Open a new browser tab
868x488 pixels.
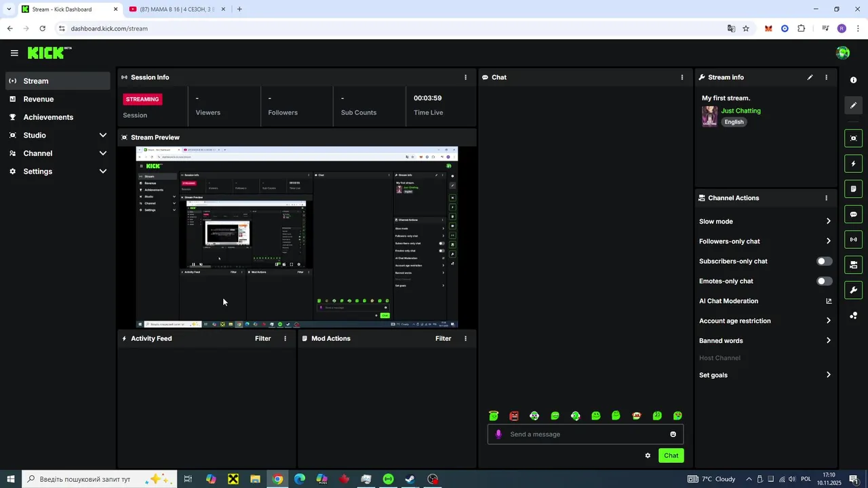click(239, 9)
